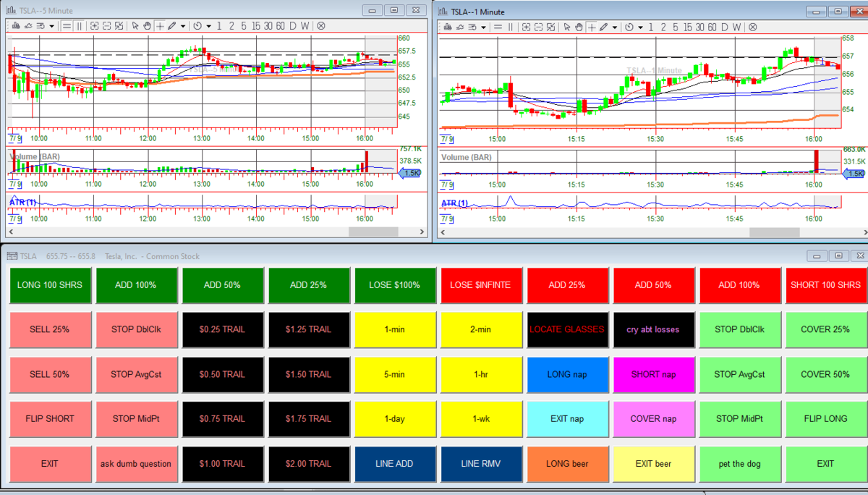This screenshot has height=495, width=868.
Task: Select the 60 timeframe in the 1 Minute chart
Action: point(712,27)
